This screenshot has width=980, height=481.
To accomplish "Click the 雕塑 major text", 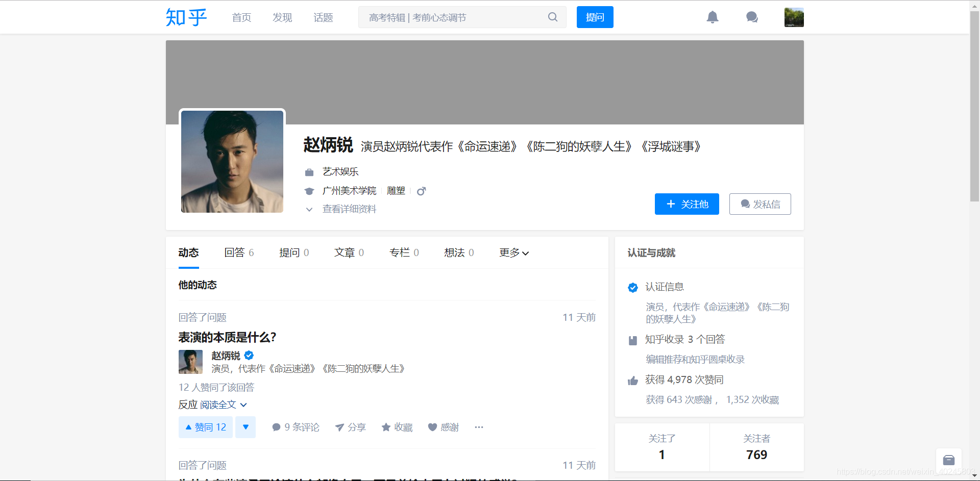I will click(396, 191).
